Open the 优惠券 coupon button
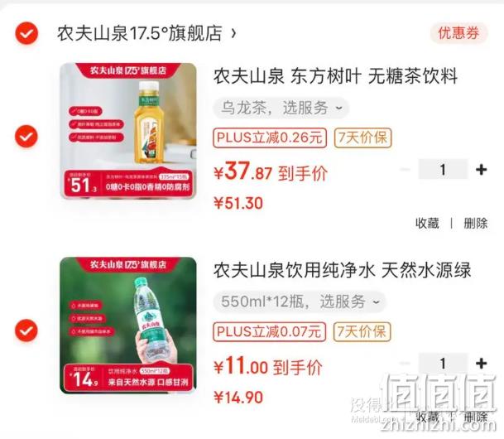The height and width of the screenshot is (439, 504). point(458,33)
